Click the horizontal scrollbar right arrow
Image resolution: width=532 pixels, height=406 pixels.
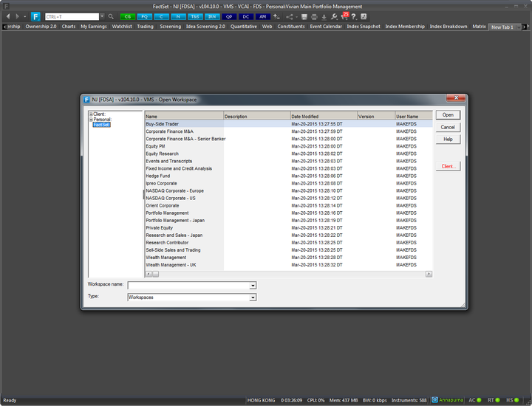click(429, 274)
